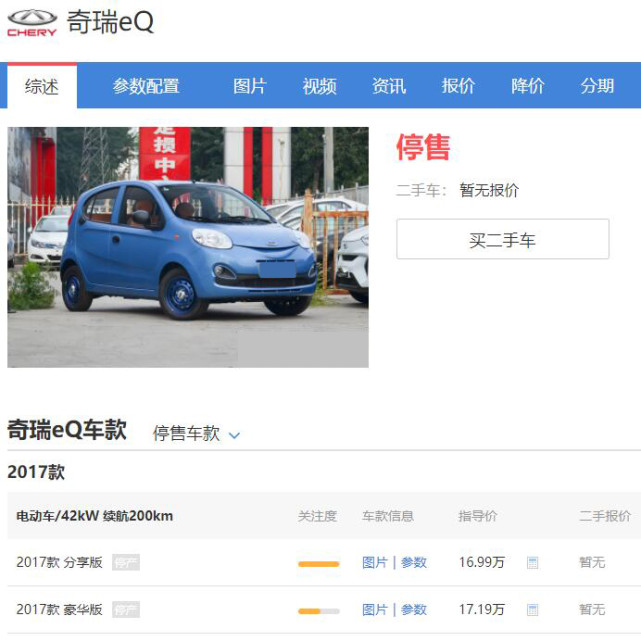The height and width of the screenshot is (641, 641).
Task: Open the blue Chery eQ car photo
Action: click(x=188, y=247)
